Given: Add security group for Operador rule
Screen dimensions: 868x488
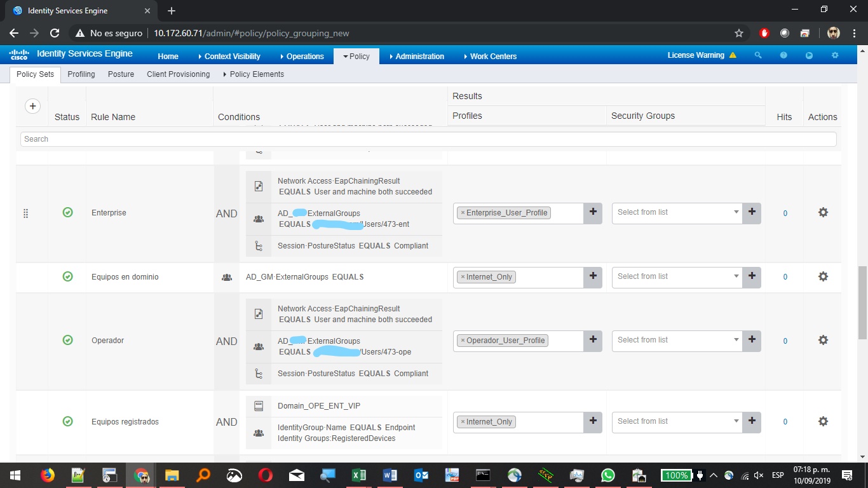Looking at the screenshot, I should [x=752, y=341].
